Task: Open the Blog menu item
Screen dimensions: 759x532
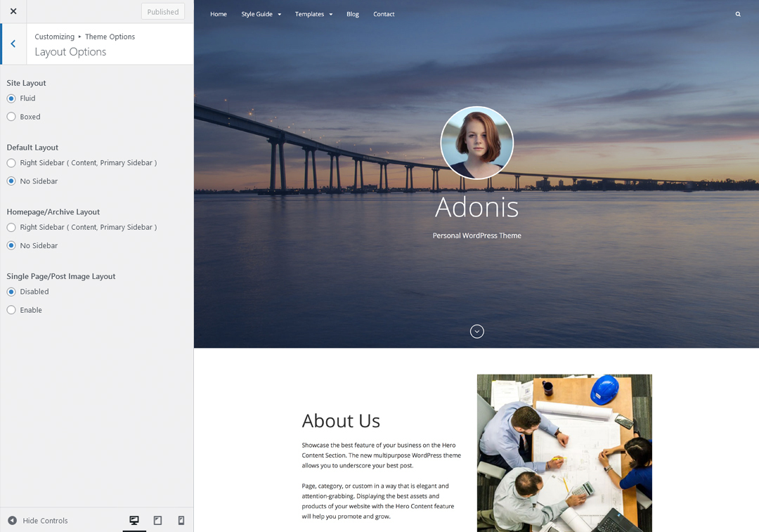Action: 353,14
